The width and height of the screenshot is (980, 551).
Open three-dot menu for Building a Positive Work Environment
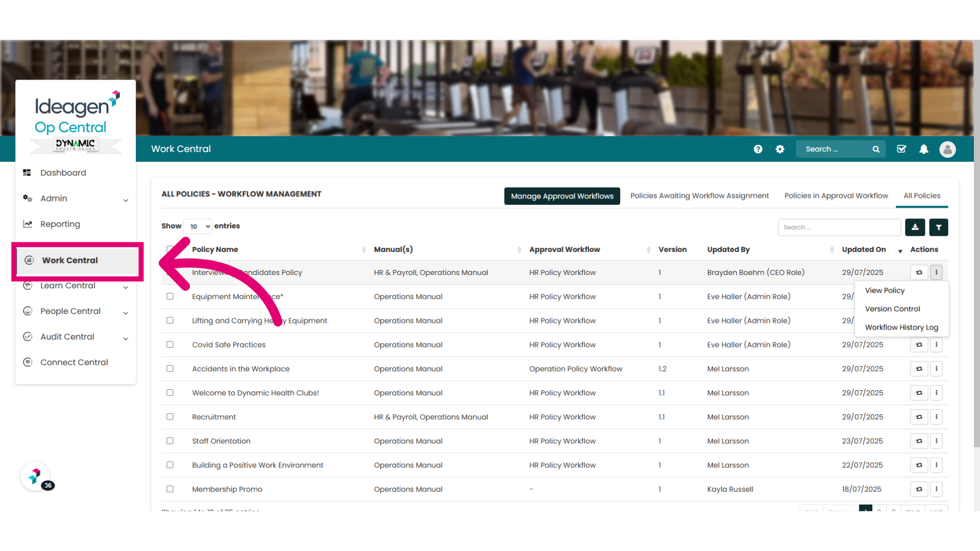coord(936,465)
